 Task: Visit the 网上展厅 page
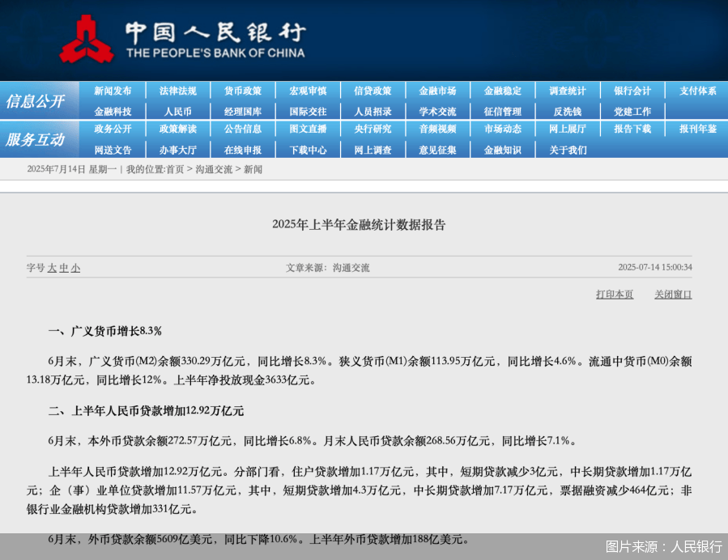pyautogui.click(x=568, y=129)
